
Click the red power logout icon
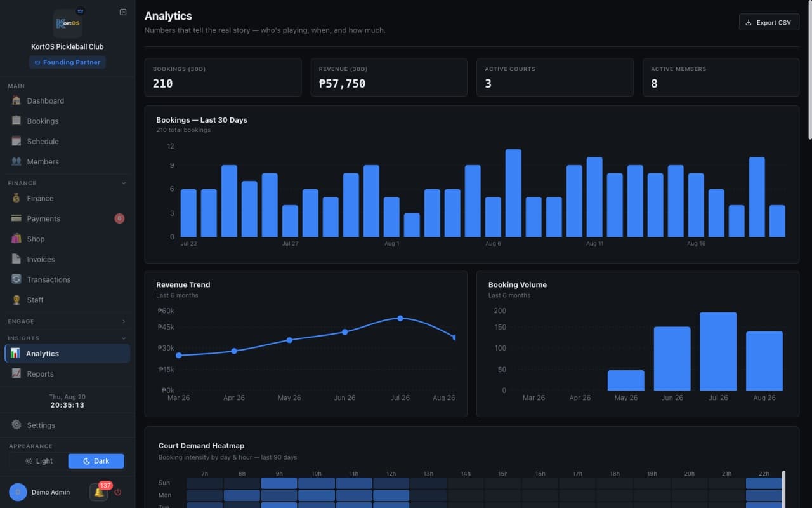(x=117, y=492)
